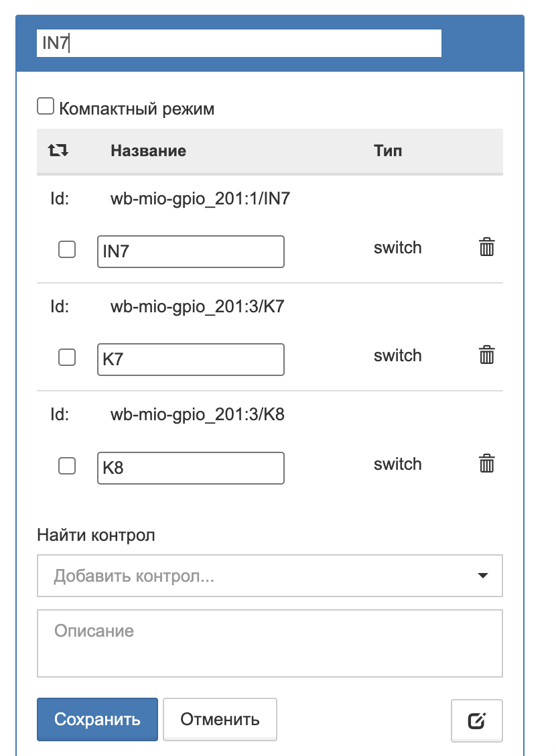Screen dimensions: 556x756
Task: Open the JSON edit mode icon button
Action: click(476, 720)
